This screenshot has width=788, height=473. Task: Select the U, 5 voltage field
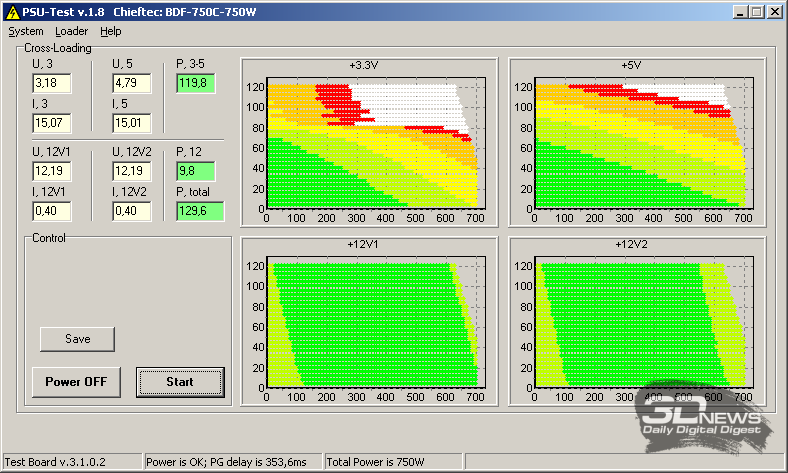coord(132,83)
